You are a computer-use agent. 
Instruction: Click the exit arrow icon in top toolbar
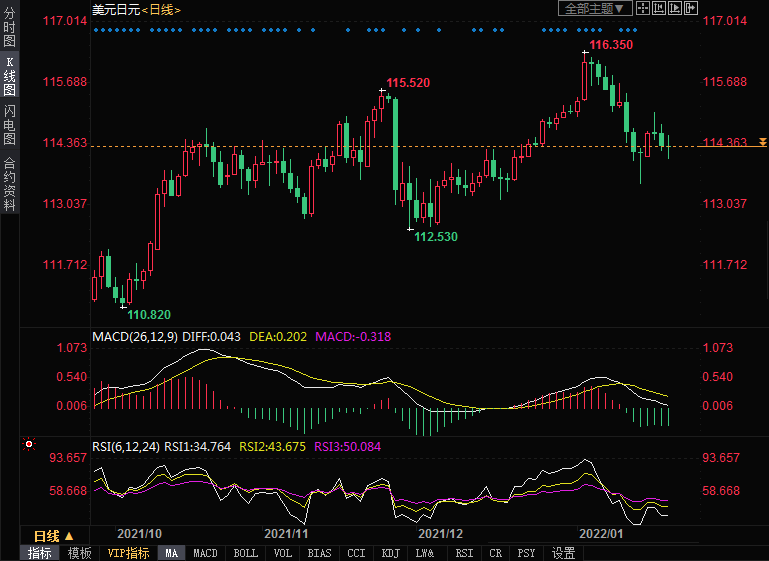(x=692, y=8)
